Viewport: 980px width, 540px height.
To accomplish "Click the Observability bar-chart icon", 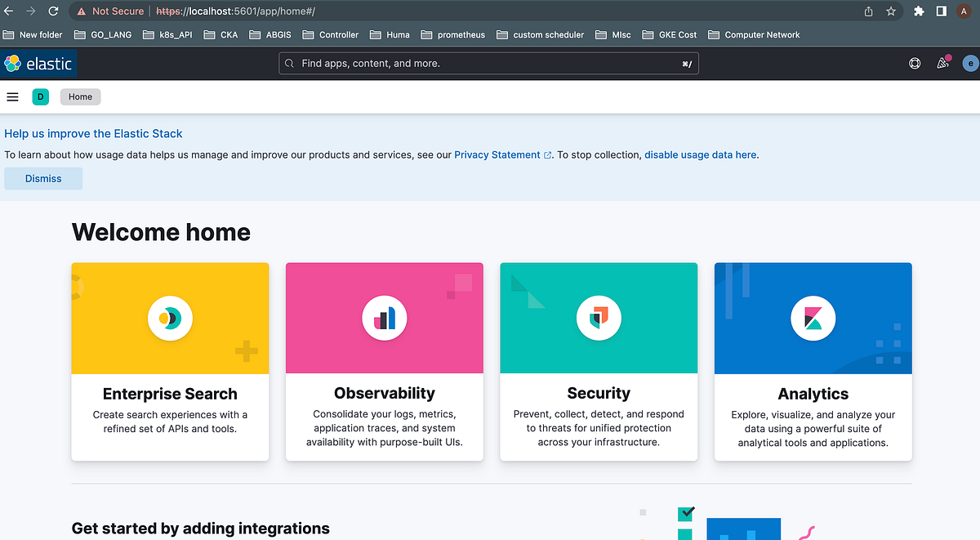I will tap(384, 318).
